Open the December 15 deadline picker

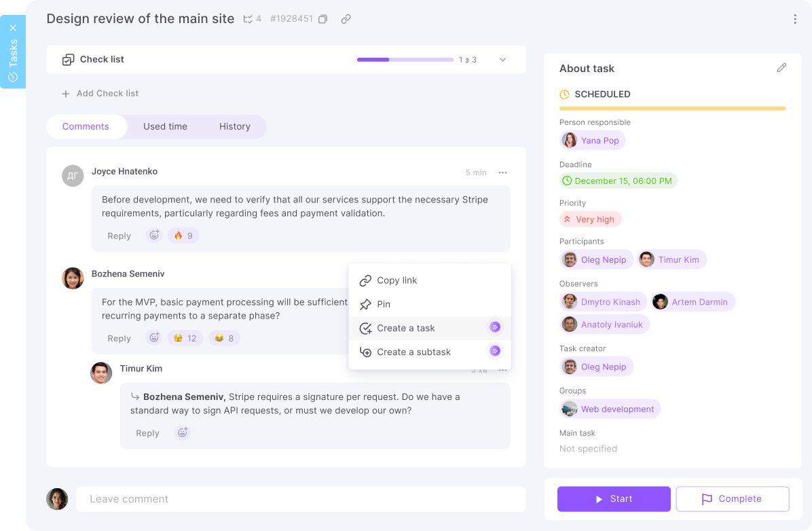(x=618, y=181)
